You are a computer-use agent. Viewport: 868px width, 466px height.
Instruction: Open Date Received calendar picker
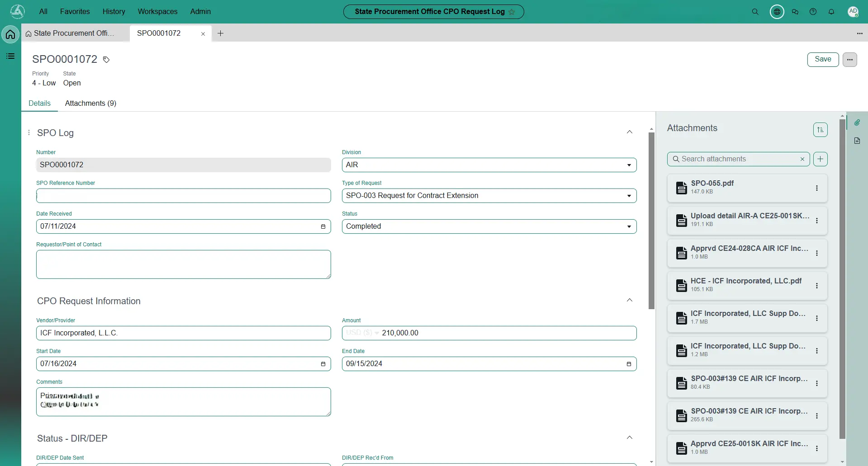(323, 226)
